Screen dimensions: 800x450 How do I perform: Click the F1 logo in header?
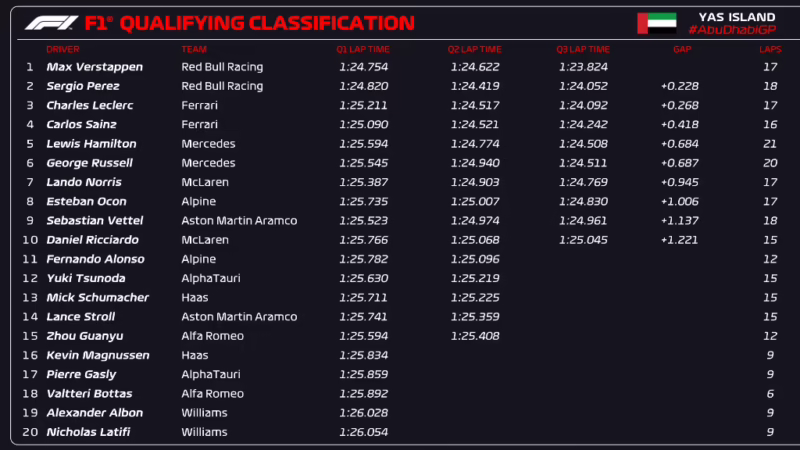50,22
